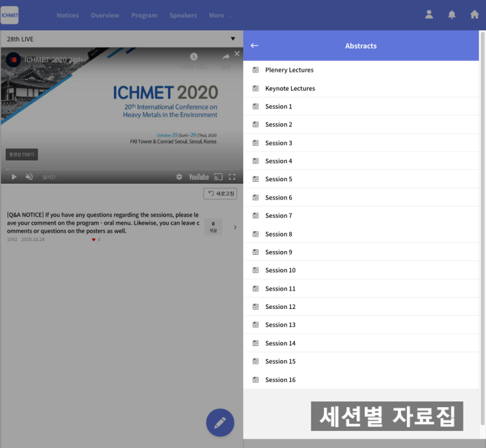
Task: Click the watch later clock icon
Action: coord(194,57)
